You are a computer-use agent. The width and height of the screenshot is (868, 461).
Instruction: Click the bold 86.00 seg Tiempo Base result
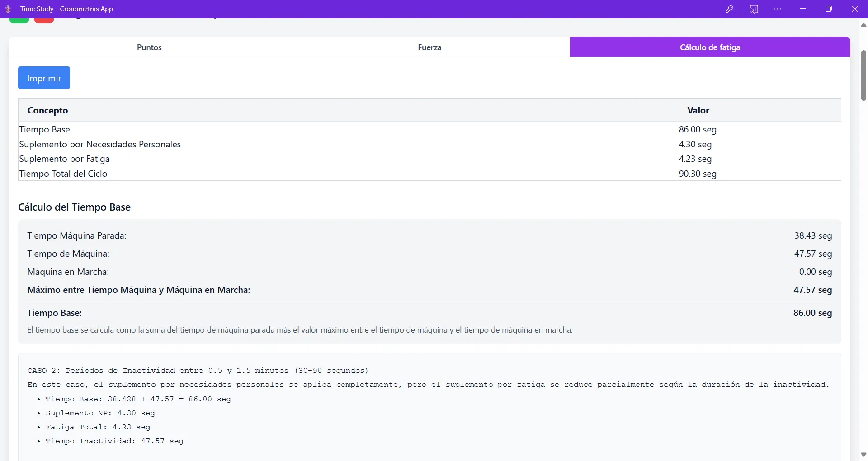pyautogui.click(x=813, y=313)
